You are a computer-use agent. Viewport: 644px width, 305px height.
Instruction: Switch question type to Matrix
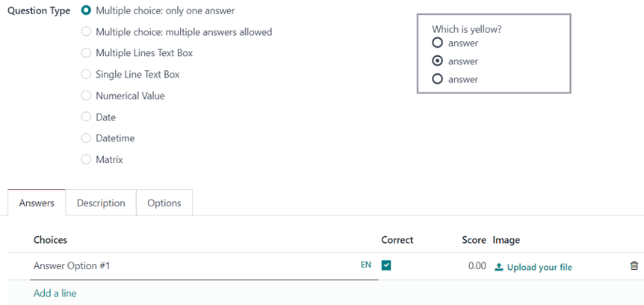[x=87, y=159]
